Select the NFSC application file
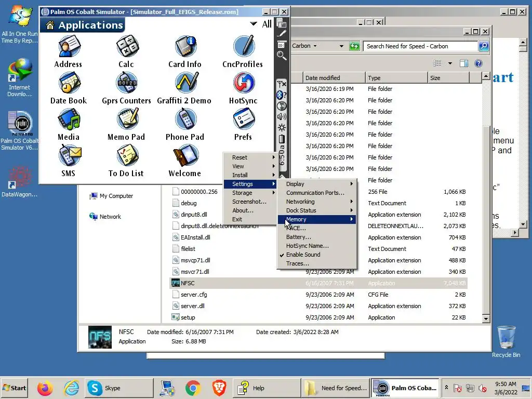Screen dimensions: 532x399 point(318,283)
